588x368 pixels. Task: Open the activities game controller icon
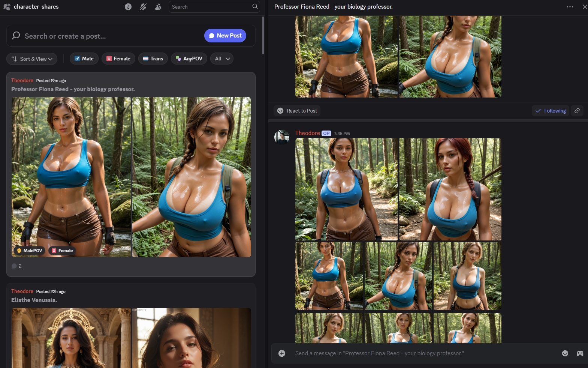580,353
